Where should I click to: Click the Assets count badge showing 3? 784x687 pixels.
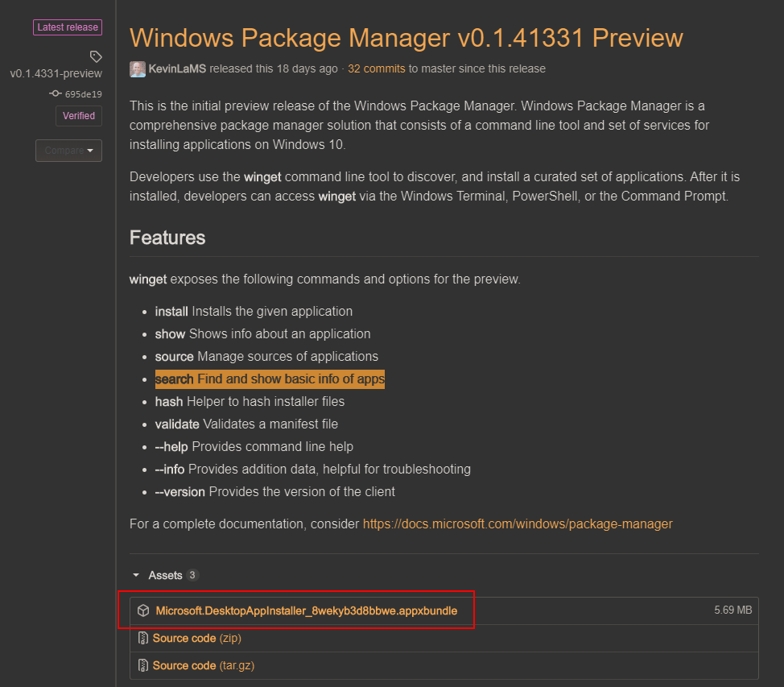pos(192,575)
